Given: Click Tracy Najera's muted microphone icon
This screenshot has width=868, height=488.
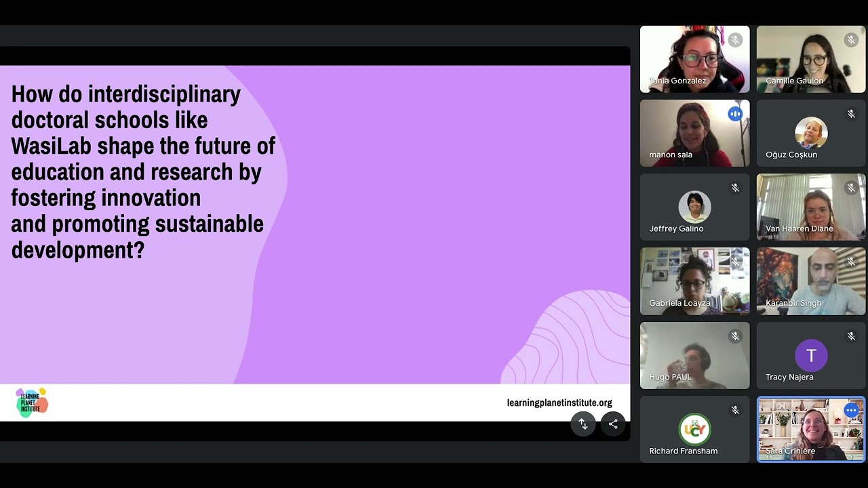Looking at the screenshot, I should tap(851, 336).
